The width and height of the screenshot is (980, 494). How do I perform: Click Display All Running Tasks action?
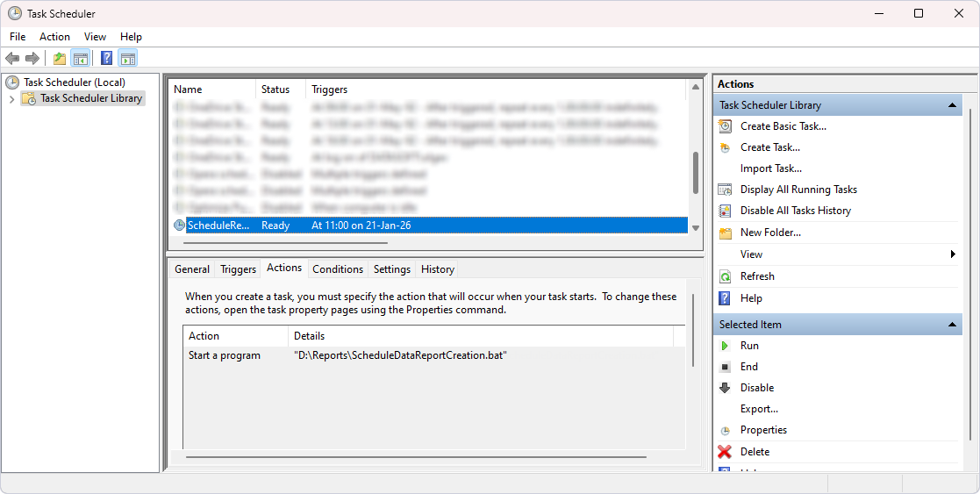tap(798, 190)
